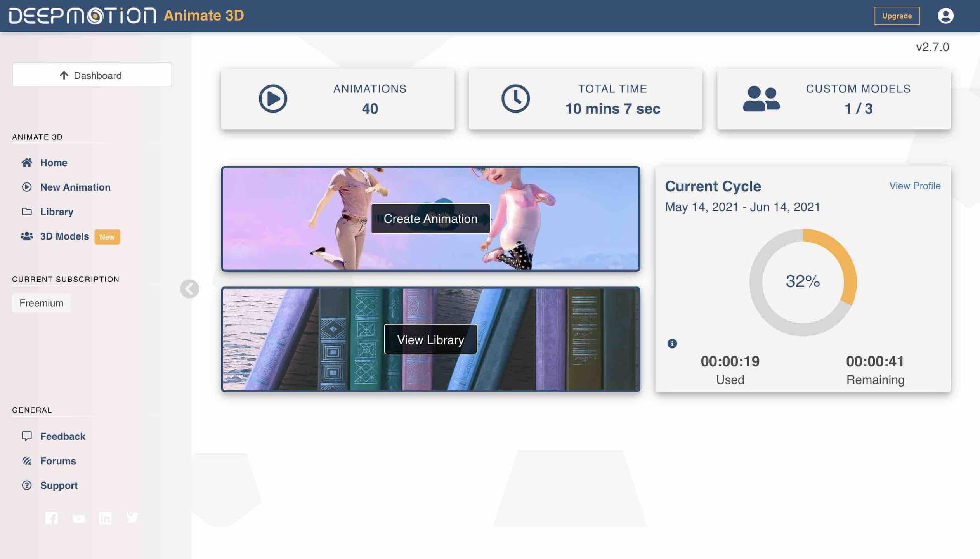The image size is (980, 559).
Task: Open 3D Models in sidebar
Action: tap(64, 236)
